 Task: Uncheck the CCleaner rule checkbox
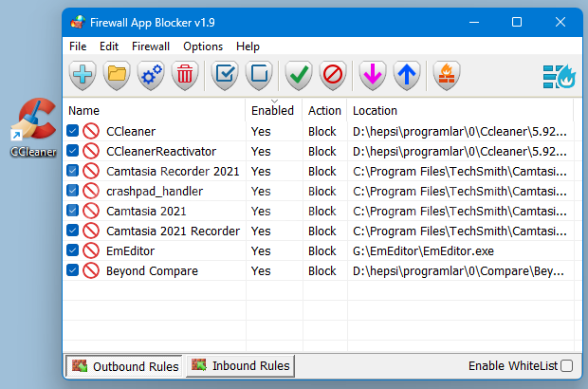point(72,131)
